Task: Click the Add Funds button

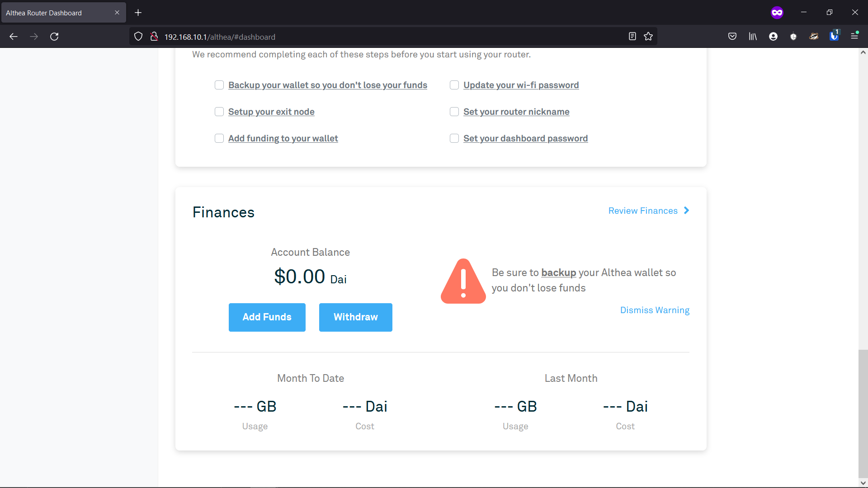Action: click(267, 317)
